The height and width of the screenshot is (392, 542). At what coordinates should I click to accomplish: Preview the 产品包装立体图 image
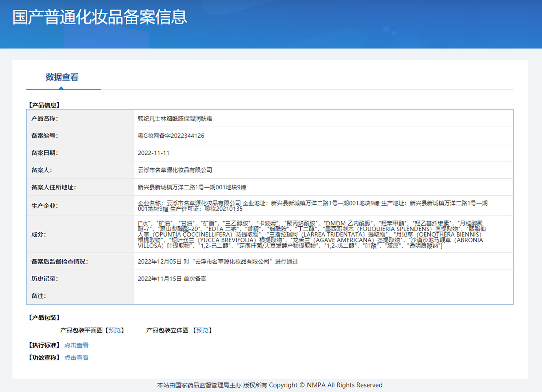[202, 330]
